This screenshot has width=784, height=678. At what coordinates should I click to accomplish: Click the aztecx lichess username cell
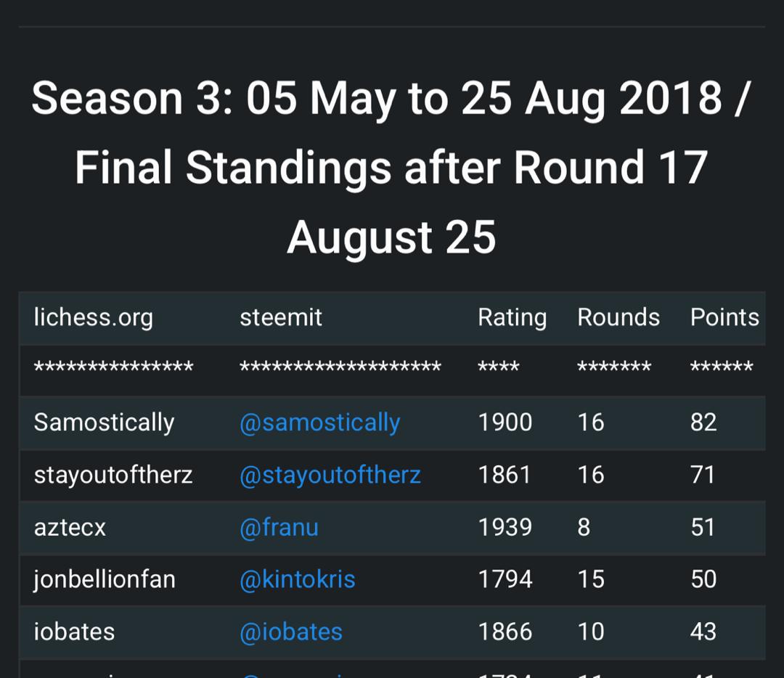pos(70,528)
